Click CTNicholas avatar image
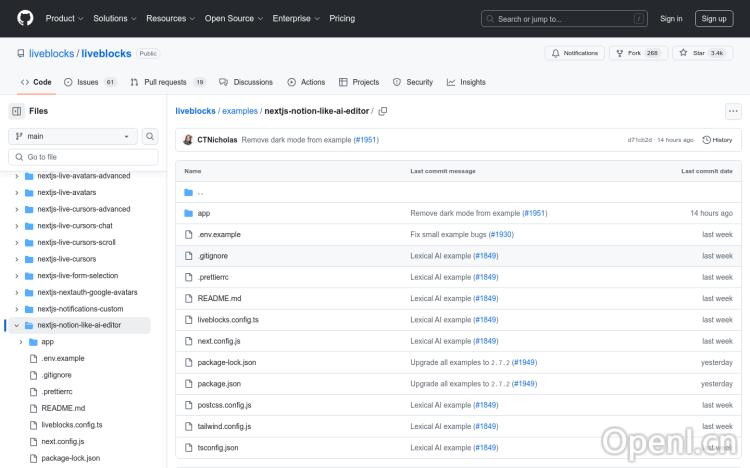 click(188, 140)
